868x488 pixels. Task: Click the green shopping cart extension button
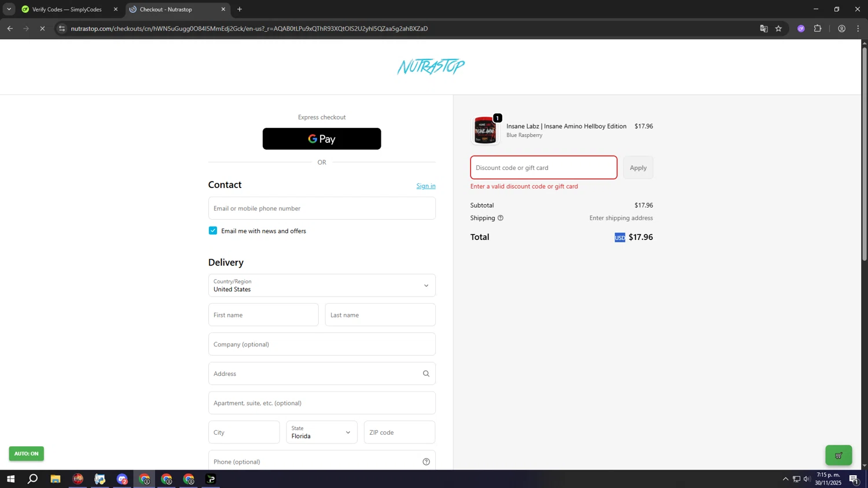coord(838,456)
